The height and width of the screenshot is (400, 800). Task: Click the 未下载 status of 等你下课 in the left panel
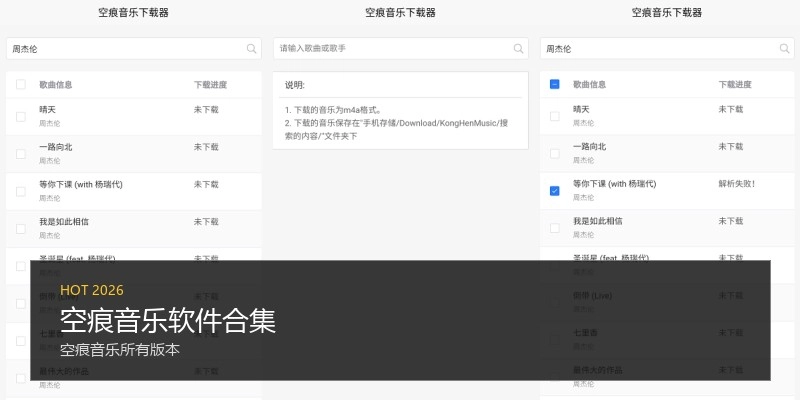206,184
